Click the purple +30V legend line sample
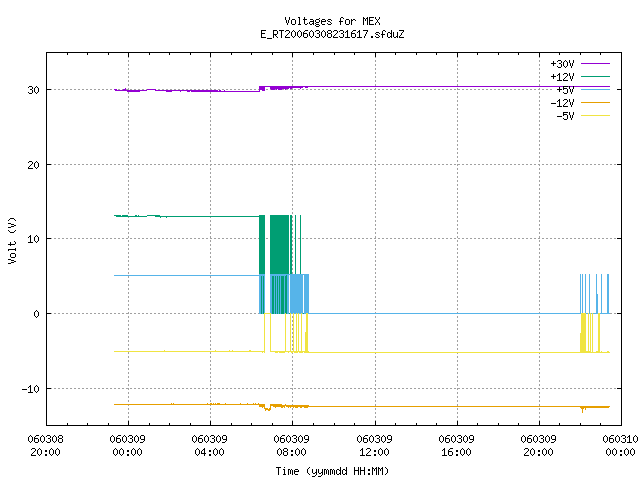 (595, 64)
